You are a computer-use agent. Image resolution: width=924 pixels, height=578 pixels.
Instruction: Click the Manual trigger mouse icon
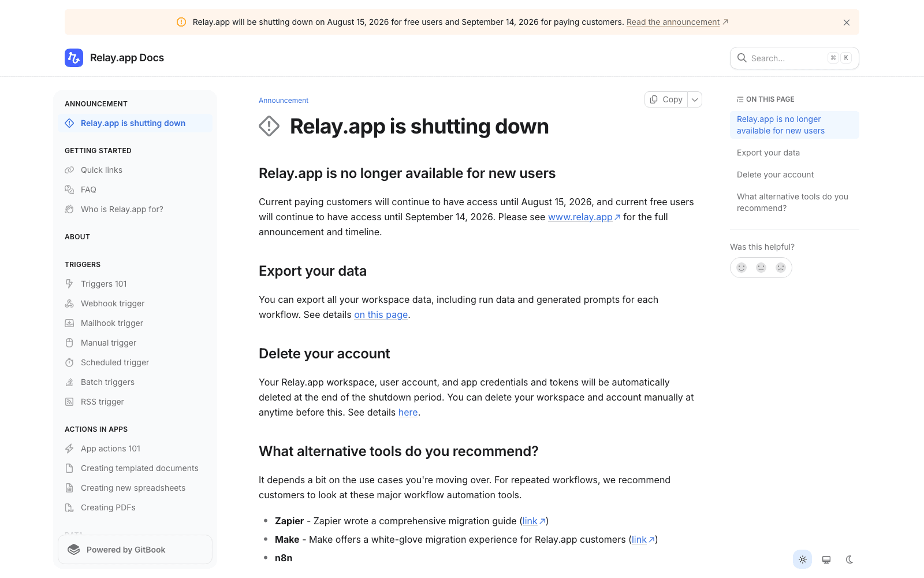(69, 343)
